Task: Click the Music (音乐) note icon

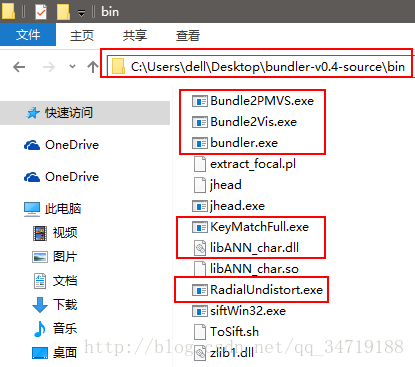Action: click(x=40, y=329)
